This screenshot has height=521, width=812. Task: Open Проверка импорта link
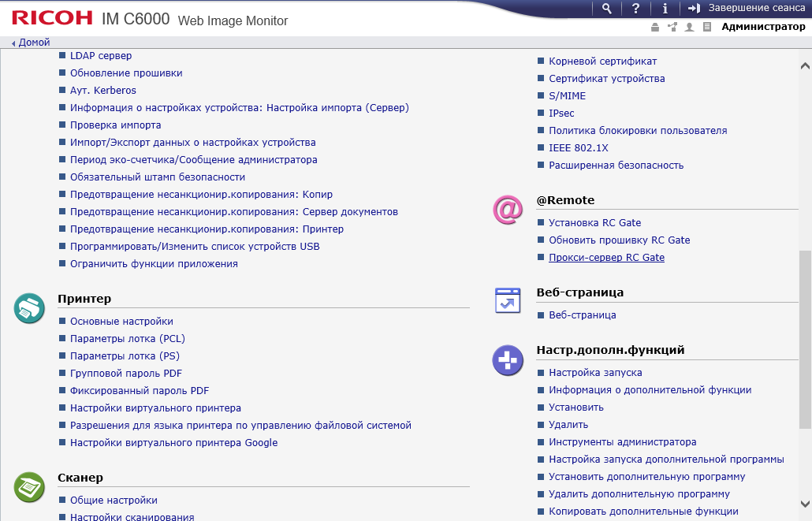pyautogui.click(x=115, y=125)
